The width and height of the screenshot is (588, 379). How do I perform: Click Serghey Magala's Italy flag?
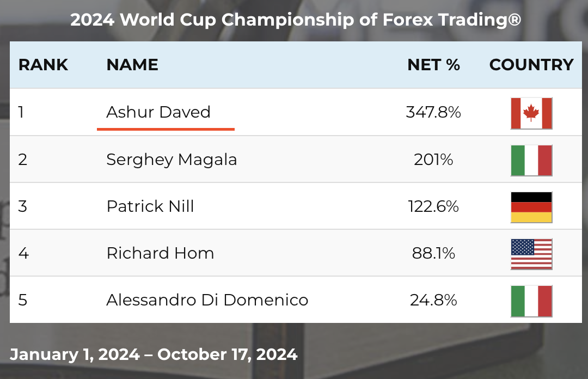click(531, 160)
